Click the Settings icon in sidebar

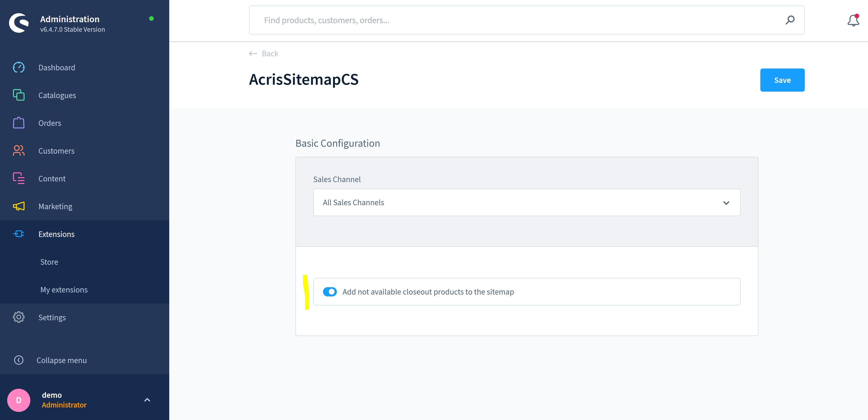point(19,317)
